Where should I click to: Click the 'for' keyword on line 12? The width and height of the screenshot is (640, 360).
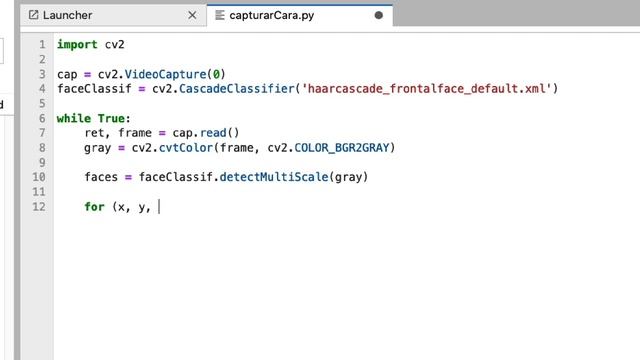pyautogui.click(x=94, y=207)
